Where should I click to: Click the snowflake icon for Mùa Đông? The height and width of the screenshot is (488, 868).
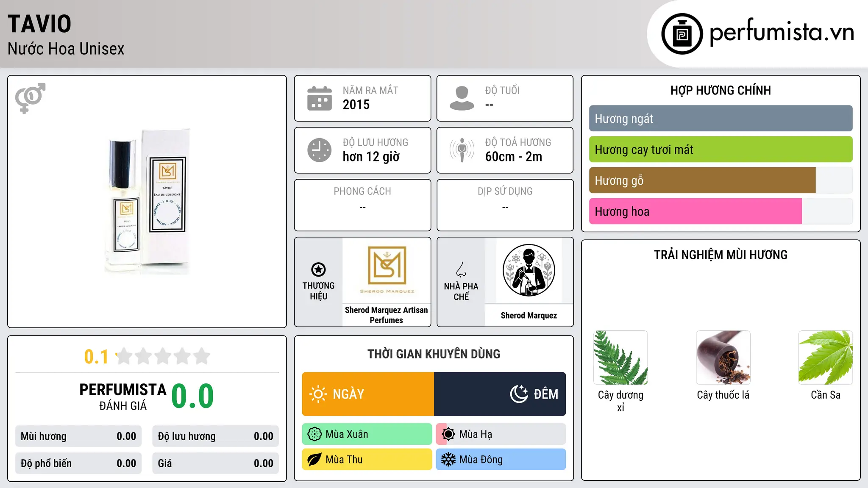click(x=448, y=460)
